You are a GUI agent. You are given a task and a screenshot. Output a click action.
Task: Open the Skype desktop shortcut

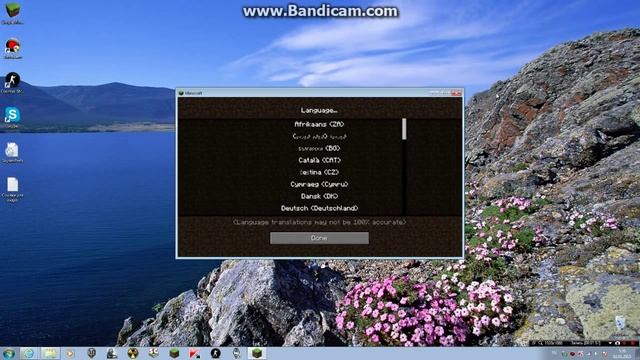tap(12, 118)
